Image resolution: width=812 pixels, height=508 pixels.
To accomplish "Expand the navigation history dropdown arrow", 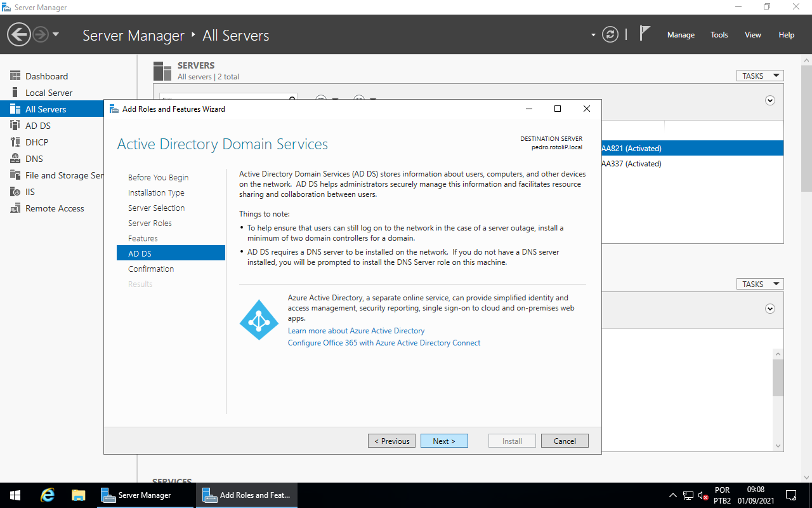I will [56, 34].
